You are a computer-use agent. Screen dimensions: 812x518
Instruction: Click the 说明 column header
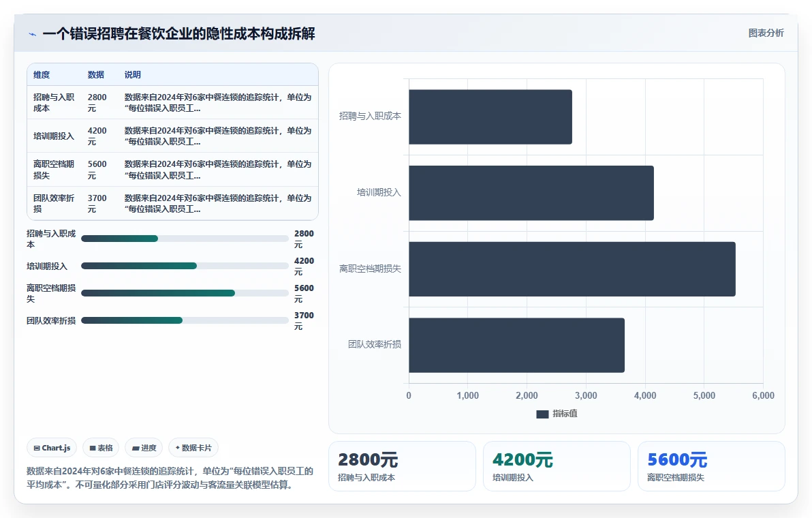133,74
